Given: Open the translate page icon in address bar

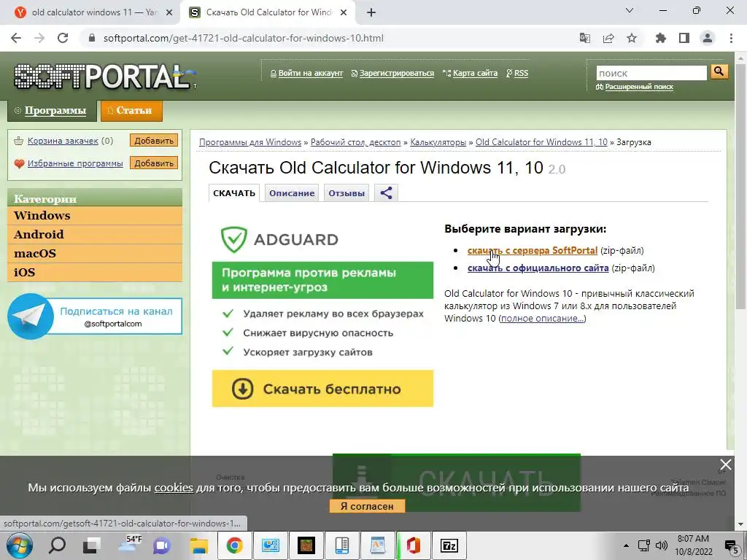Looking at the screenshot, I should click(x=584, y=38).
